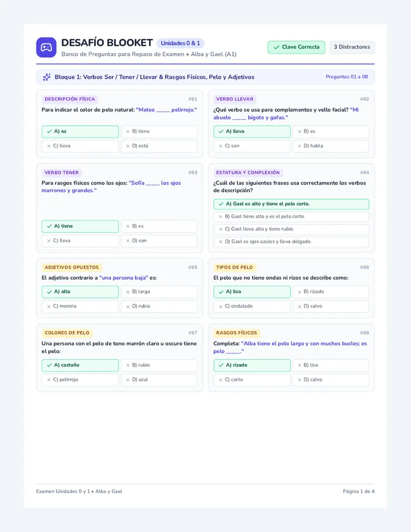Select A) lleva in the Verbo Llevar card
The height and width of the screenshot is (532, 411).
click(252, 132)
